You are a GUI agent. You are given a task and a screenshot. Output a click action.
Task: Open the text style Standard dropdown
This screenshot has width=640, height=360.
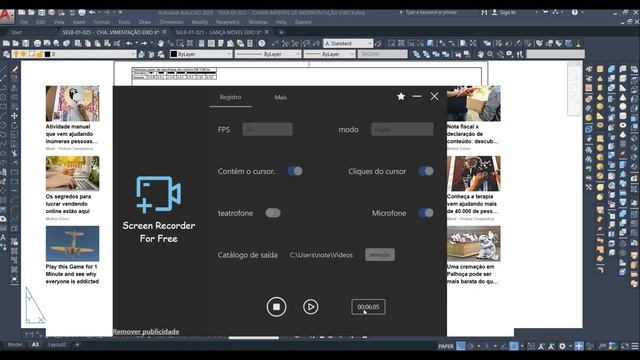coord(348,43)
